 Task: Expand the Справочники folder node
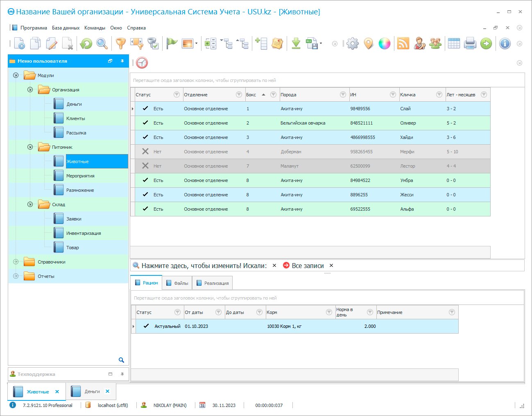[16, 262]
